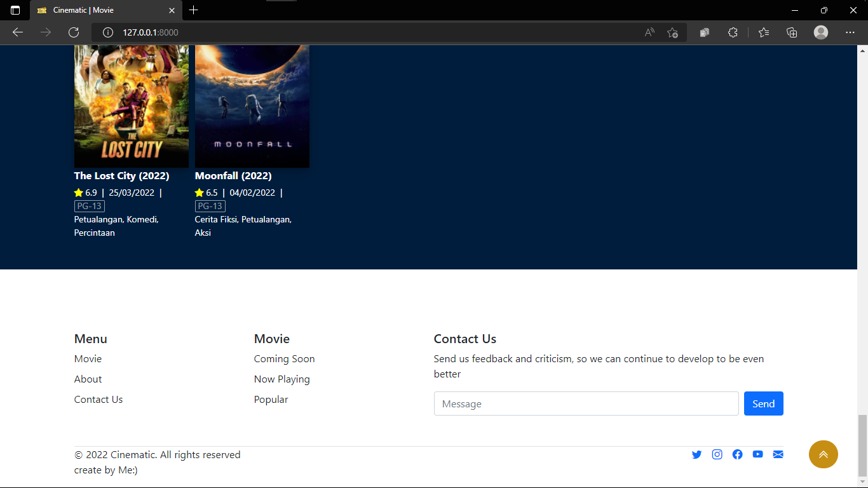868x488 pixels.
Task: Open the browser extensions puzzle icon
Action: pyautogui.click(x=733, y=32)
